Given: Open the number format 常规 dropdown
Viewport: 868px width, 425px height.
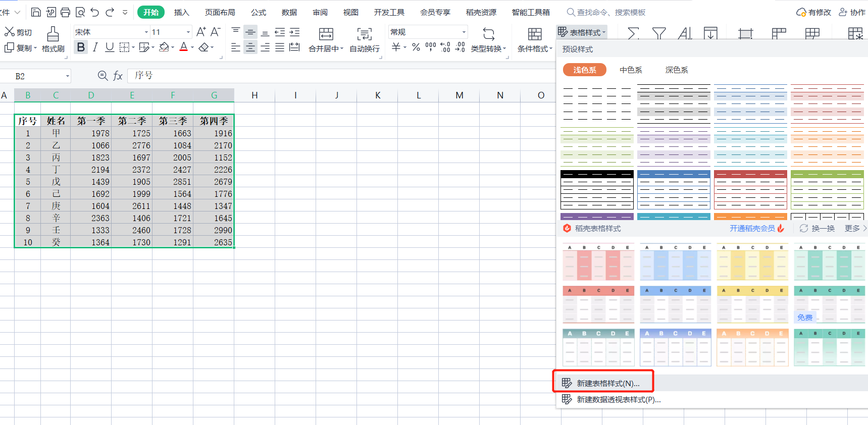Looking at the screenshot, I should pos(464,32).
